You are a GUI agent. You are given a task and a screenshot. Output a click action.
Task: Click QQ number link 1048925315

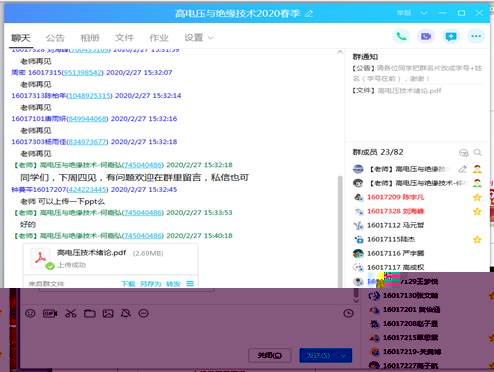pyautogui.click(x=89, y=96)
